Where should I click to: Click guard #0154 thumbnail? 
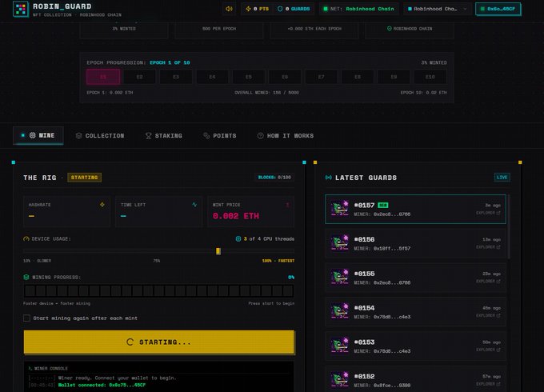pos(340,311)
